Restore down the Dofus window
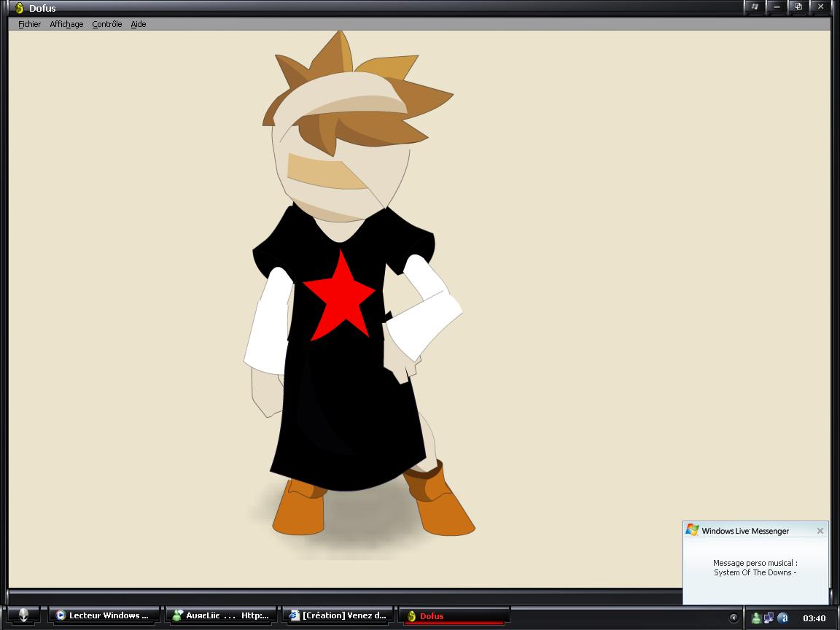Viewport: 840px width, 630px height. pos(798,7)
